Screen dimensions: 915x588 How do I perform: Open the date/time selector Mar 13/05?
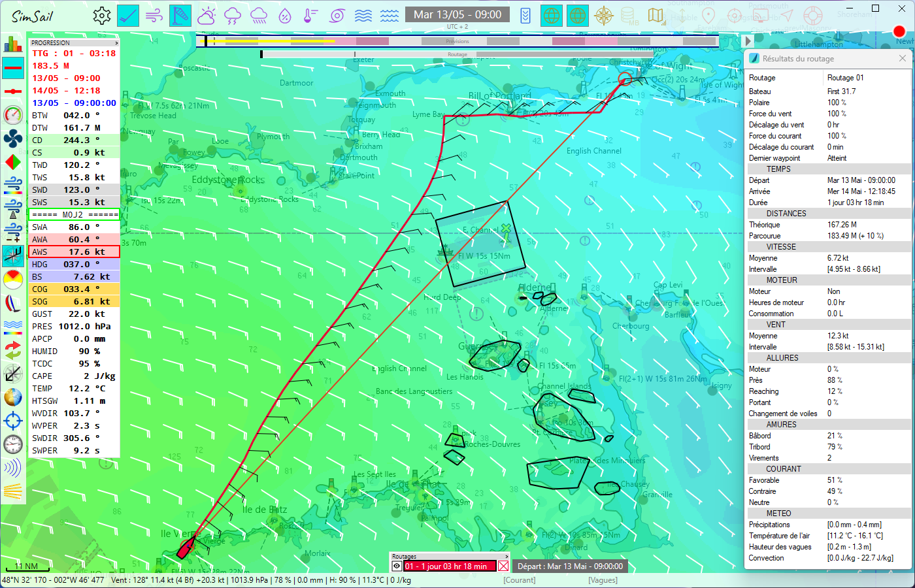point(457,14)
